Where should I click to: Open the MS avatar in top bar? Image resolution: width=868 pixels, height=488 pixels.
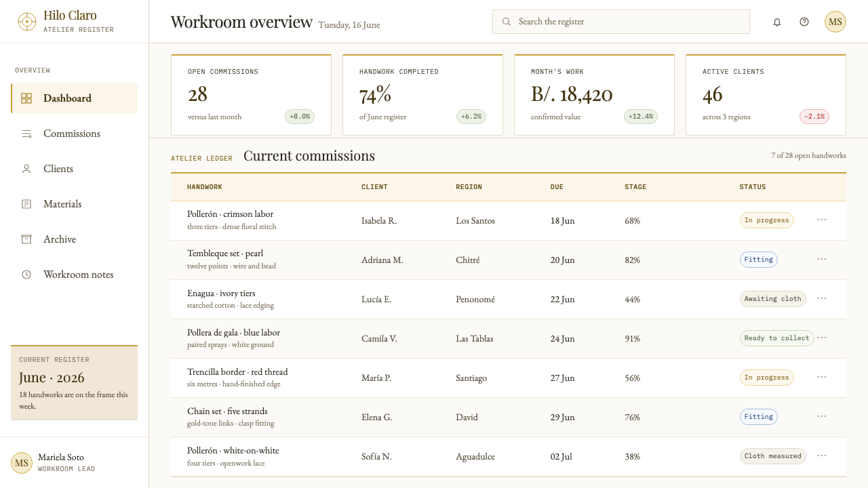tap(835, 22)
